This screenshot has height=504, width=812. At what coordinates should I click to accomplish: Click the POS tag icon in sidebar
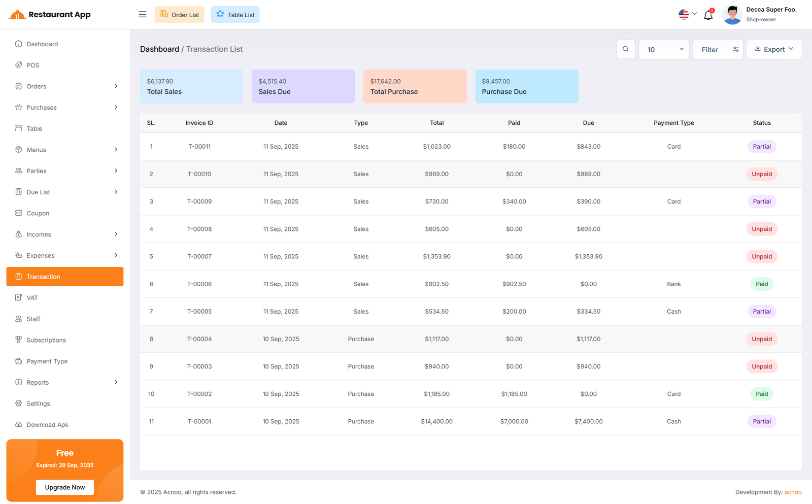point(19,65)
